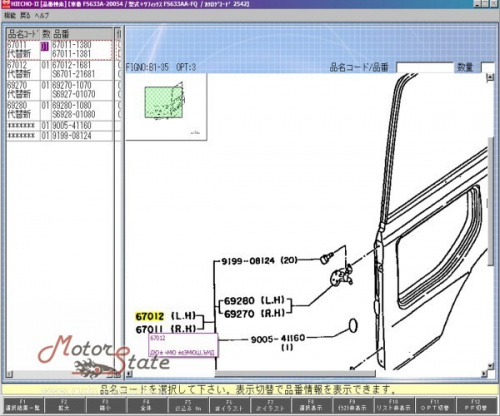This screenshot has width=500, height=416.
Task: Click the F9 function key button
Action: pos(353,405)
